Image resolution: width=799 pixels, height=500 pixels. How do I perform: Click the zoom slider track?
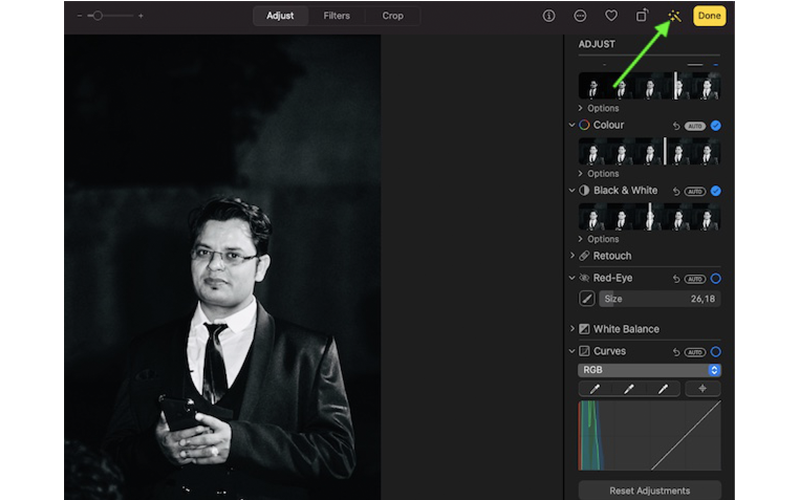[x=110, y=16]
